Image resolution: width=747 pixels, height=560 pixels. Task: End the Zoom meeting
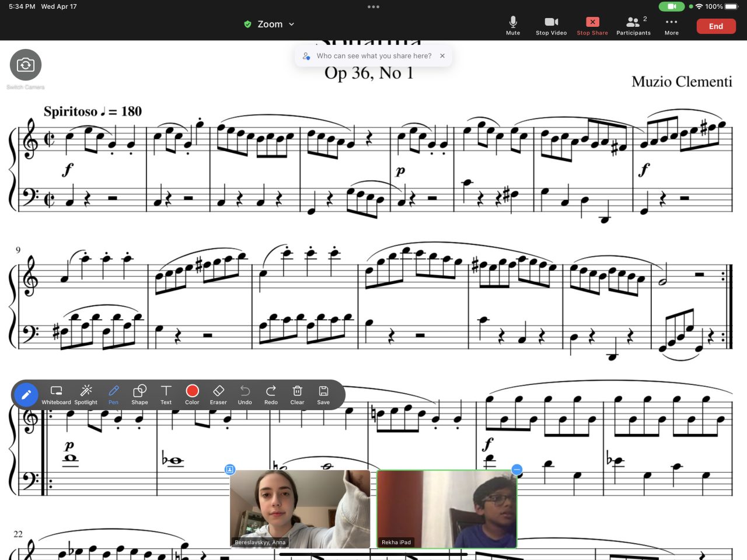tap(716, 26)
